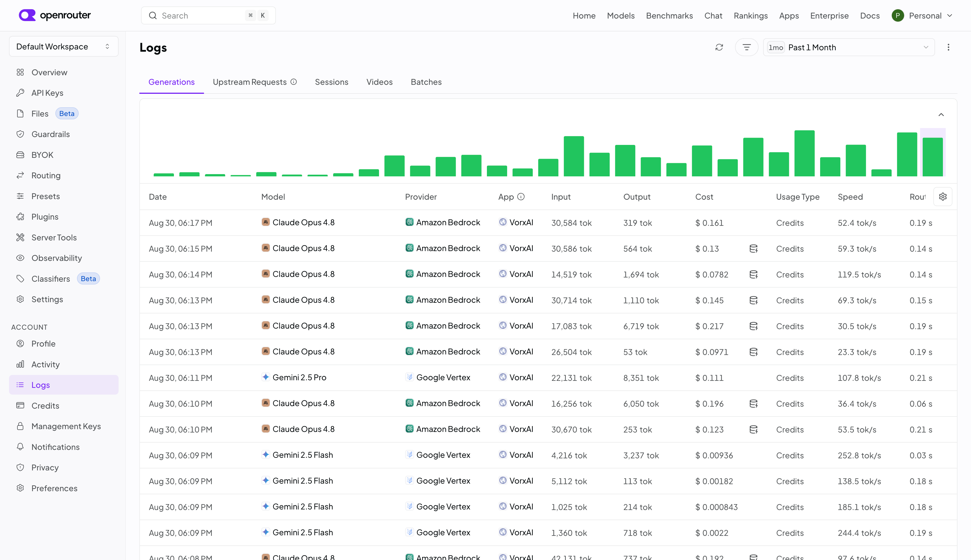Open the filter icon button
This screenshot has width=971, height=560.
(x=746, y=47)
